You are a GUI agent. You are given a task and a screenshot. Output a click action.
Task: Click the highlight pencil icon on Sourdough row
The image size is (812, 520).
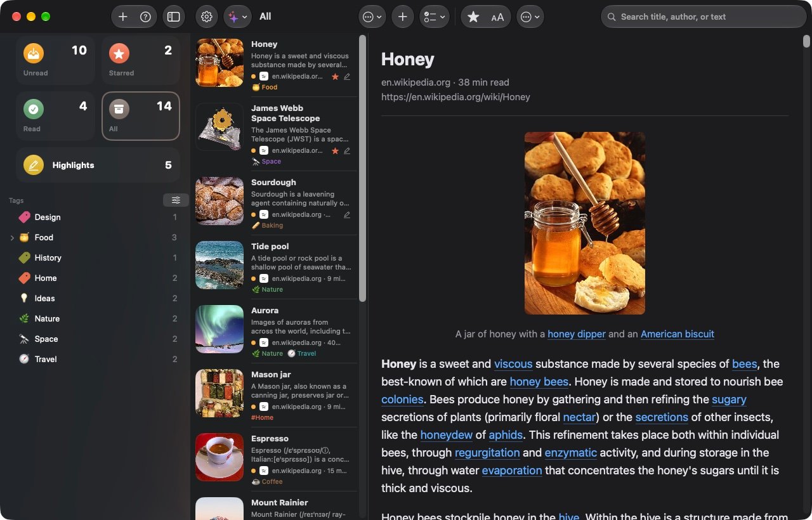347,215
